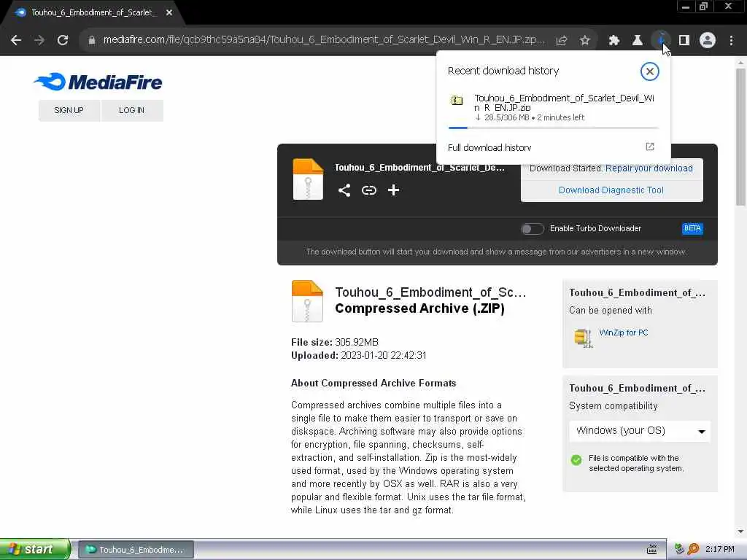Image resolution: width=747 pixels, height=560 pixels.
Task: Click the BETA badge
Action: (692, 228)
